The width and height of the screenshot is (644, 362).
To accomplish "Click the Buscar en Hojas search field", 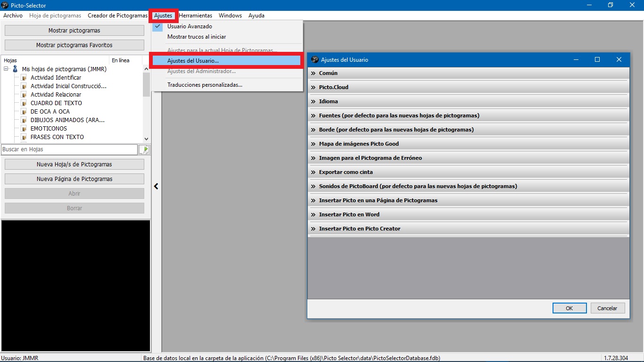I will click(69, 149).
